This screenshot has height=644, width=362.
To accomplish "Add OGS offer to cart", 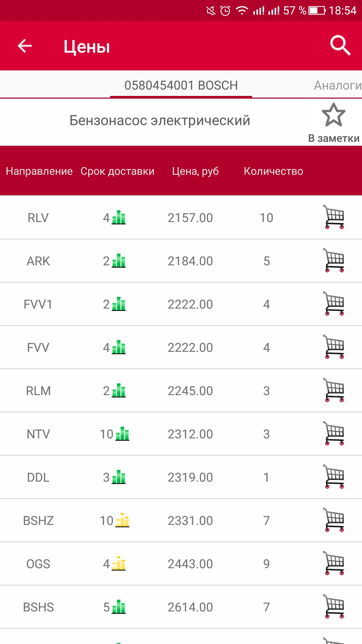I will pos(334,563).
